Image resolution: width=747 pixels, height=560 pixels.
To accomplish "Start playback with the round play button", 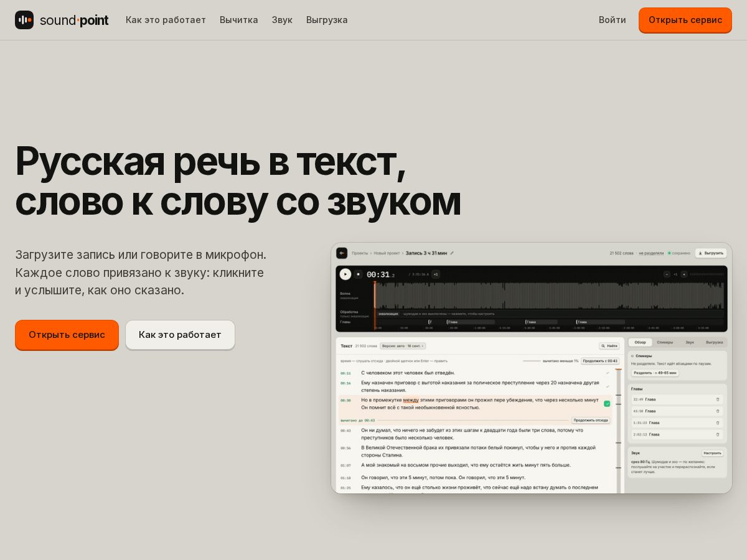I will point(345,274).
